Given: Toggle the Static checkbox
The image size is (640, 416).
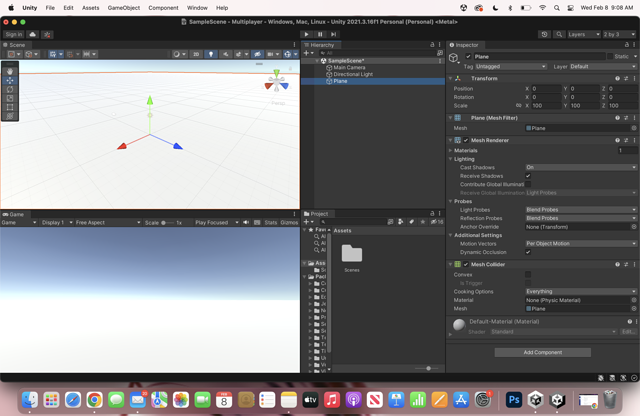Looking at the screenshot, I should click(x=610, y=56).
